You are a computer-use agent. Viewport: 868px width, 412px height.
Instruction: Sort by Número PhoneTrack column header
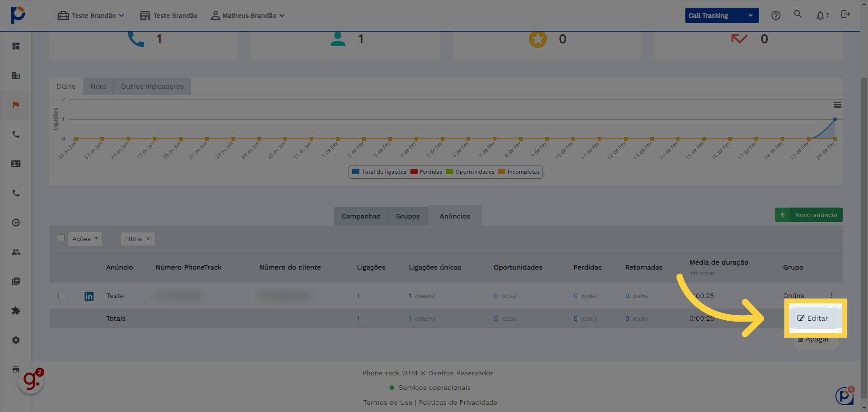point(189,267)
